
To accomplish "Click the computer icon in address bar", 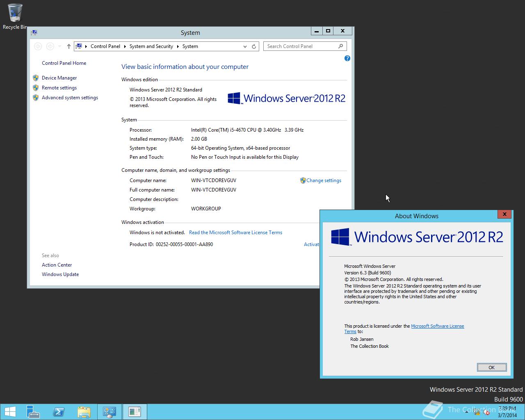I will (79, 46).
